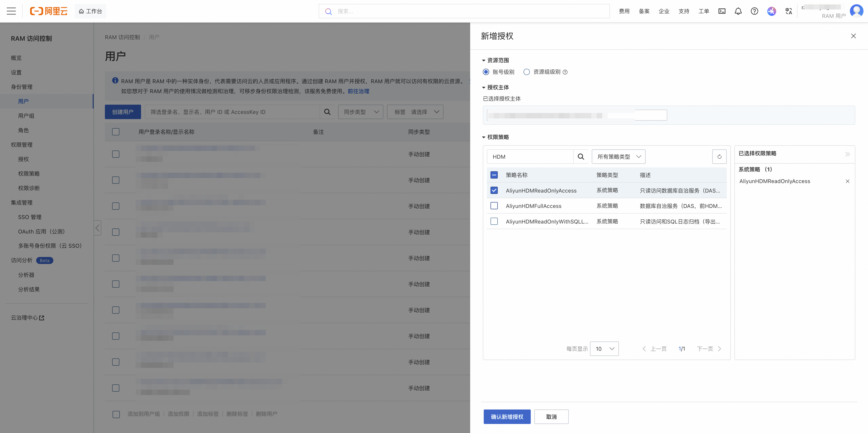
Task: Switch language via translate icon
Action: pos(788,11)
